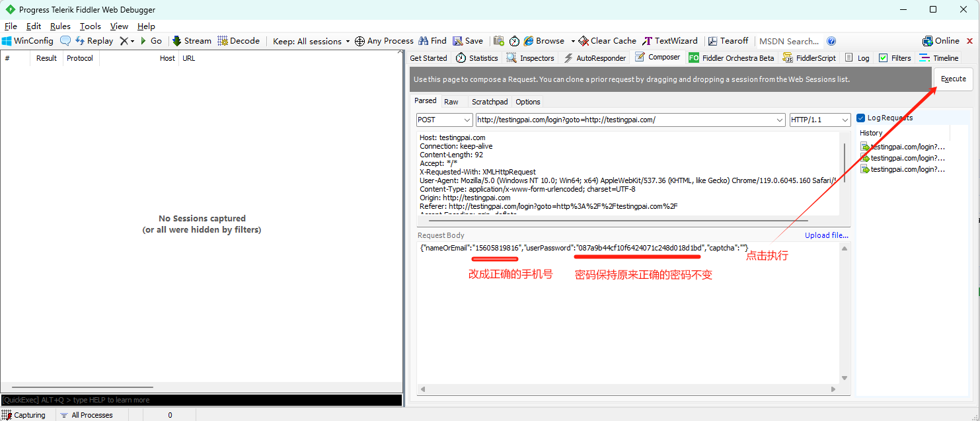Click Capturing indicator in status bar
This screenshot has height=421, width=980.
pos(24,415)
